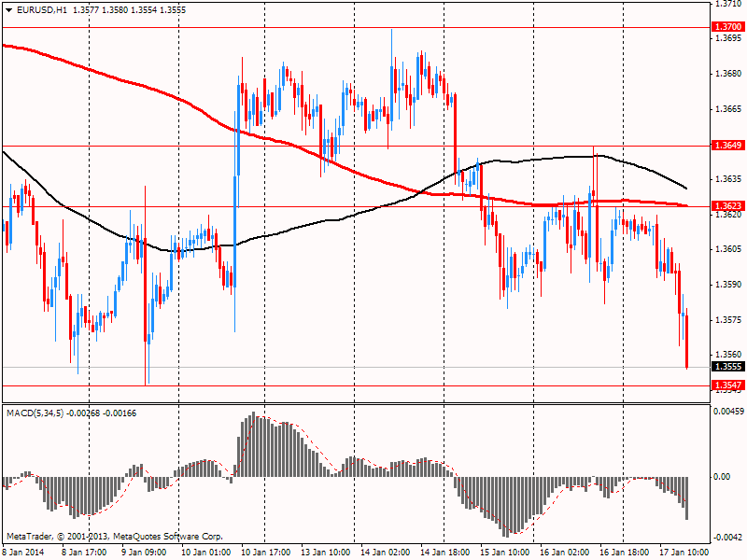
Task: Click the black 1.3555 current price tag
Action: point(728,367)
